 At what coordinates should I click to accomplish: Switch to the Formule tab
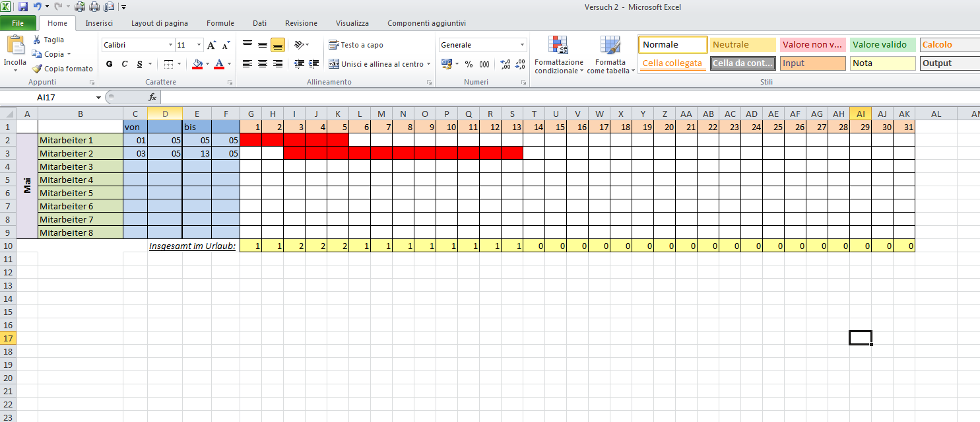[220, 23]
